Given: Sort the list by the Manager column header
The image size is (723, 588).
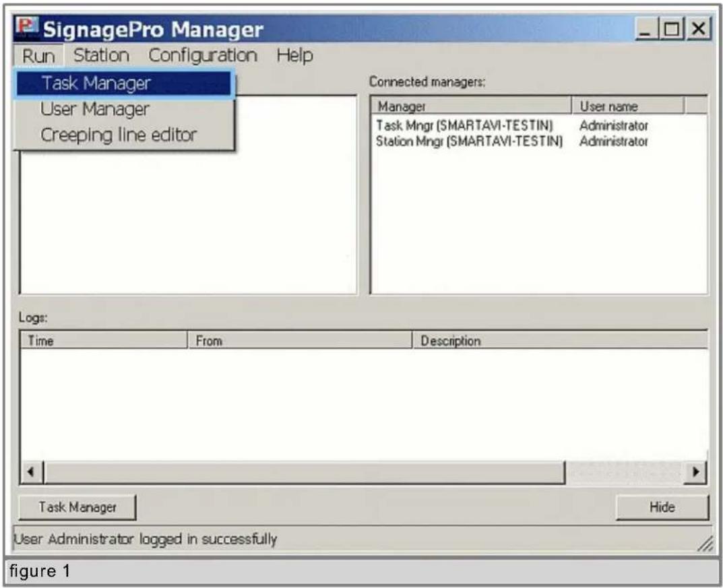Looking at the screenshot, I should point(471,106).
